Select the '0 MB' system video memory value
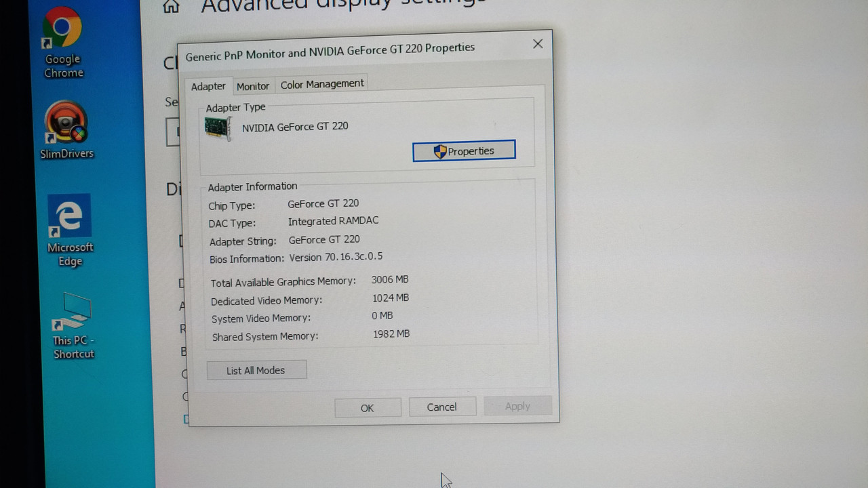The width and height of the screenshot is (868, 488). click(x=382, y=316)
